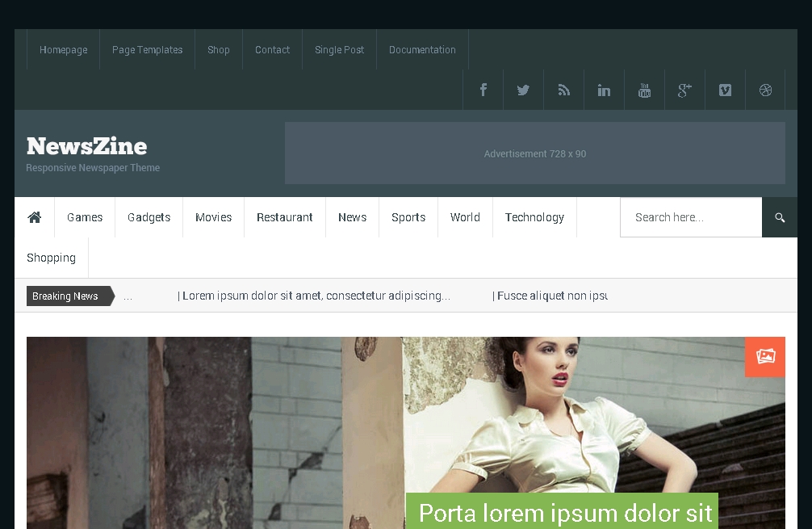Click the Advertisement 728 x 90 banner
The image size is (812, 529).
pyautogui.click(x=534, y=153)
